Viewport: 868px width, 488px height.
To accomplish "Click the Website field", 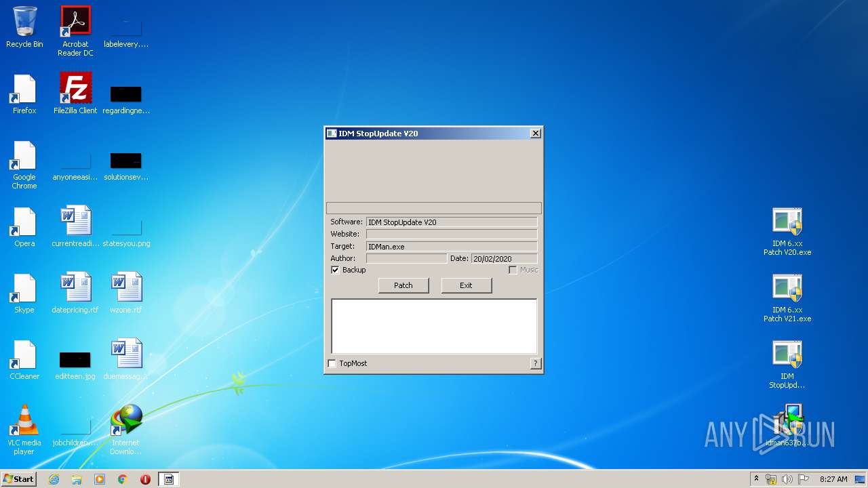I will click(x=452, y=235).
